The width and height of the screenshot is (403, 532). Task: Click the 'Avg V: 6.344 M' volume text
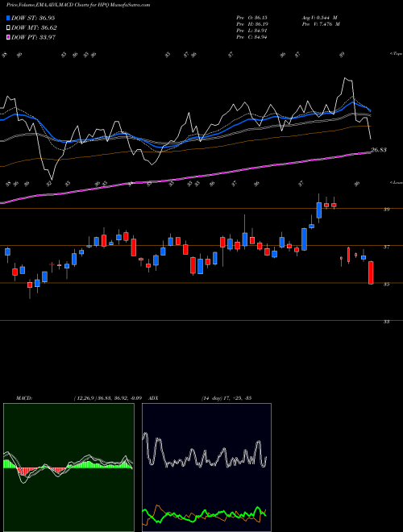tap(319, 18)
